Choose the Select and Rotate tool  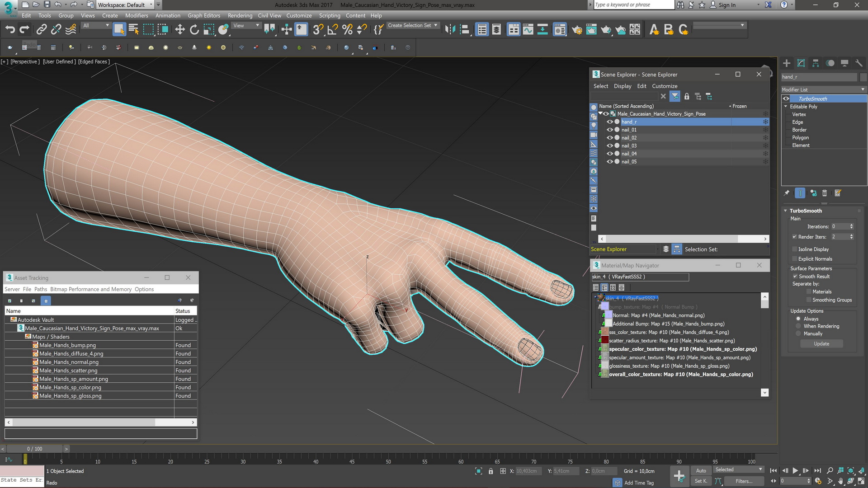click(194, 30)
